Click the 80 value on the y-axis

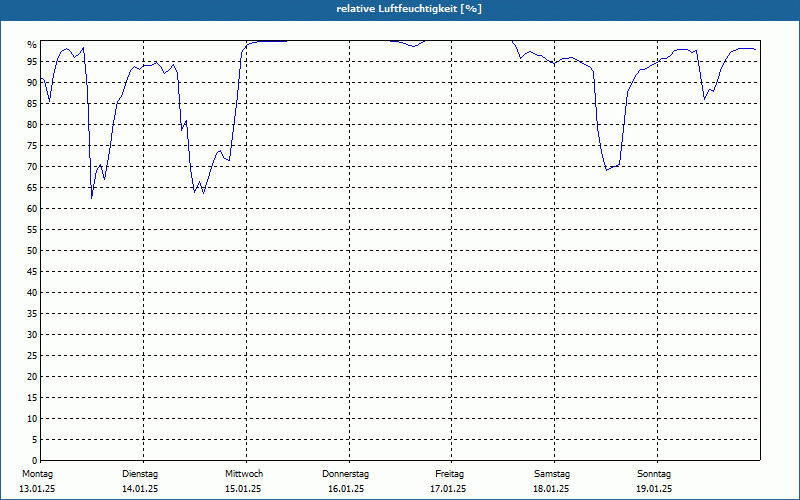coord(32,124)
